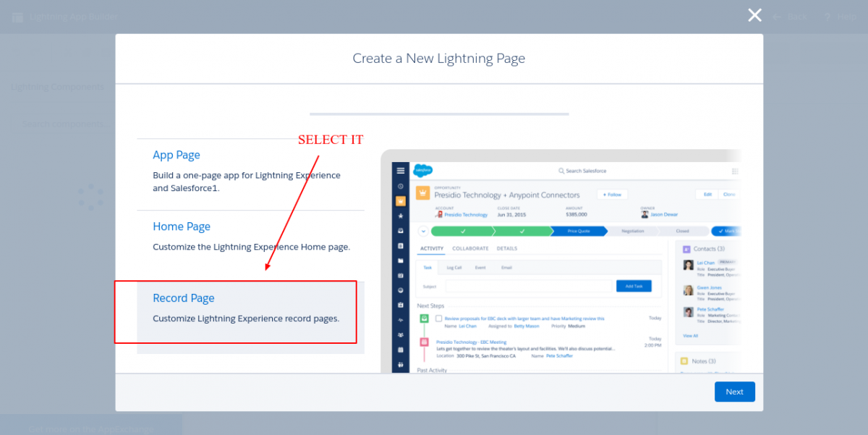The height and width of the screenshot is (435, 868).
Task: Click the Lightning App Builder icon behind the dialog
Action: coord(17,16)
